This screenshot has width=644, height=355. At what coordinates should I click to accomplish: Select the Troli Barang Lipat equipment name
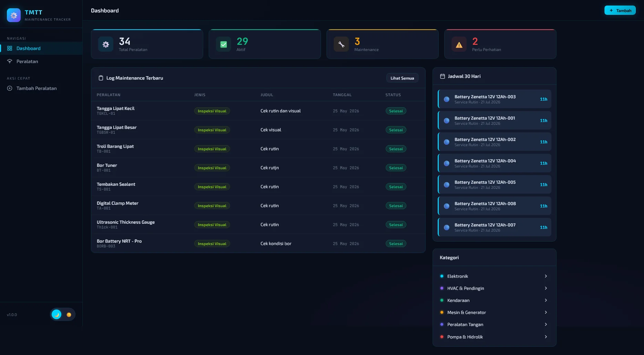115,146
